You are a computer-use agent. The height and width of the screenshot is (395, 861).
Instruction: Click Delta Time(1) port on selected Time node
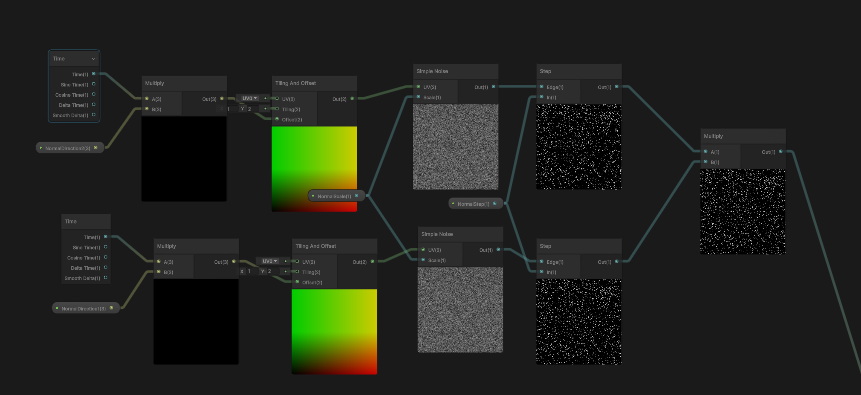[x=93, y=104]
